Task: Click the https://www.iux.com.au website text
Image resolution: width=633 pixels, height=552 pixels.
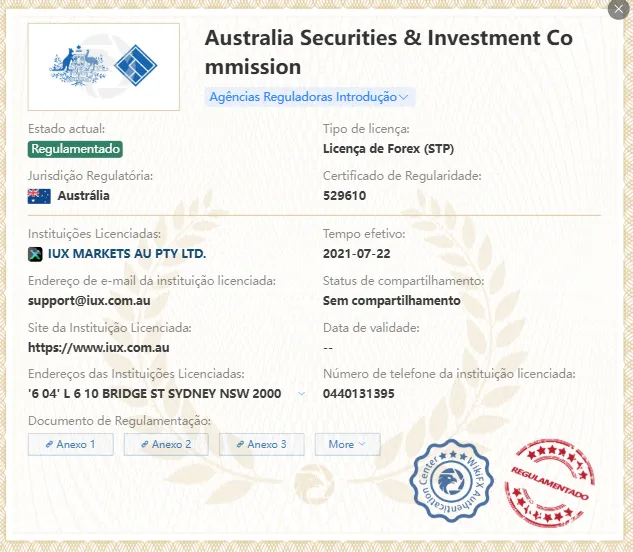Action: coord(99,348)
